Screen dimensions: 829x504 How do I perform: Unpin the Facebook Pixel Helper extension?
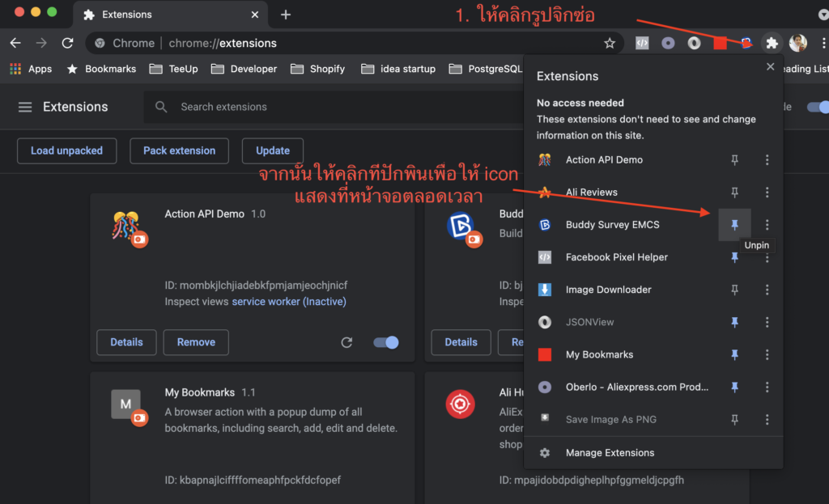tap(734, 257)
